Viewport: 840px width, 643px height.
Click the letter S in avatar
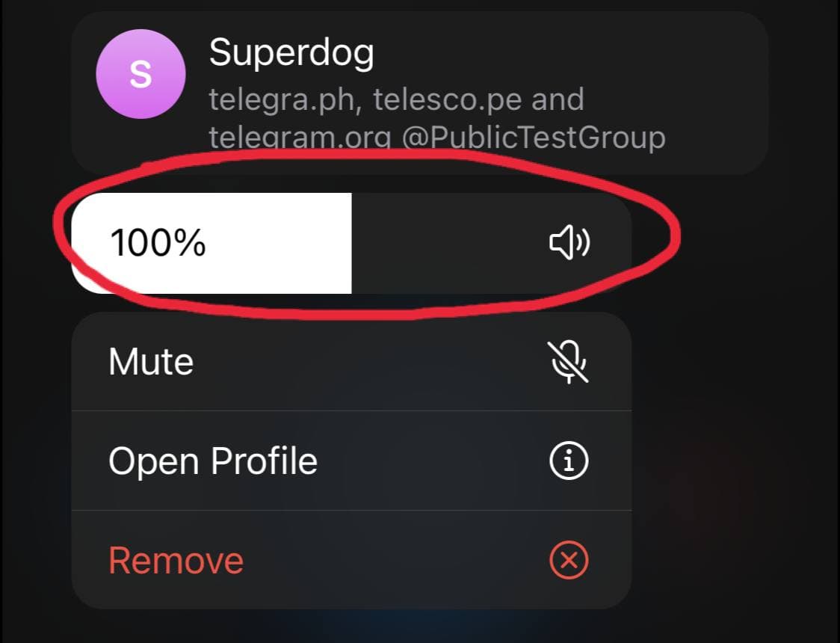point(141,75)
